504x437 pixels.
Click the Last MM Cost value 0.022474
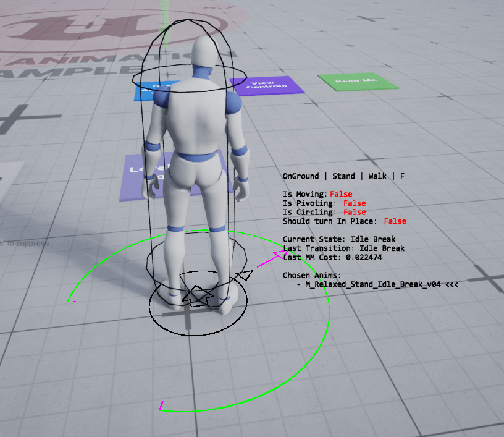[x=364, y=257]
